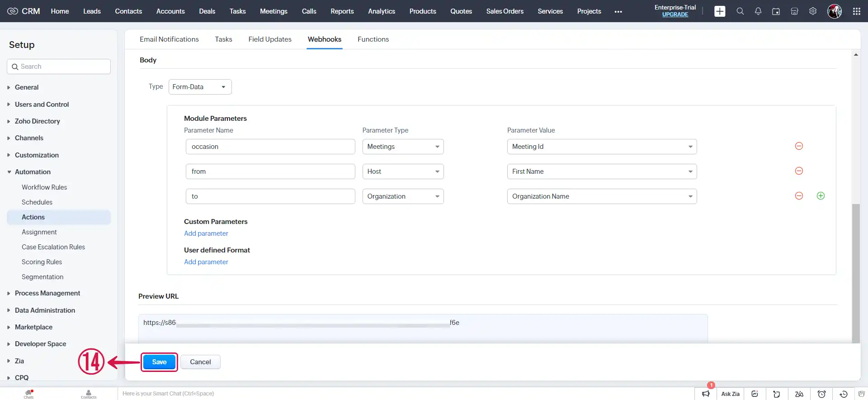This screenshot has width=868, height=400.
Task: Switch to the Functions tab
Action: [x=373, y=39]
